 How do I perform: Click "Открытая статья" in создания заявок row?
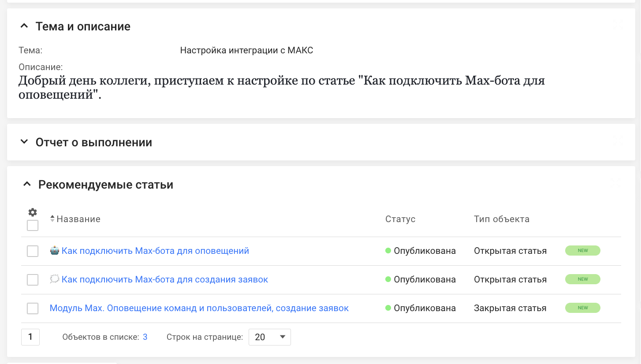click(x=511, y=279)
